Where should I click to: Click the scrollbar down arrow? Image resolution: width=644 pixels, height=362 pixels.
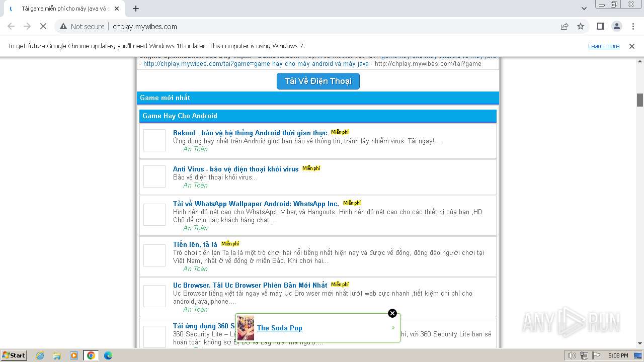click(640, 343)
